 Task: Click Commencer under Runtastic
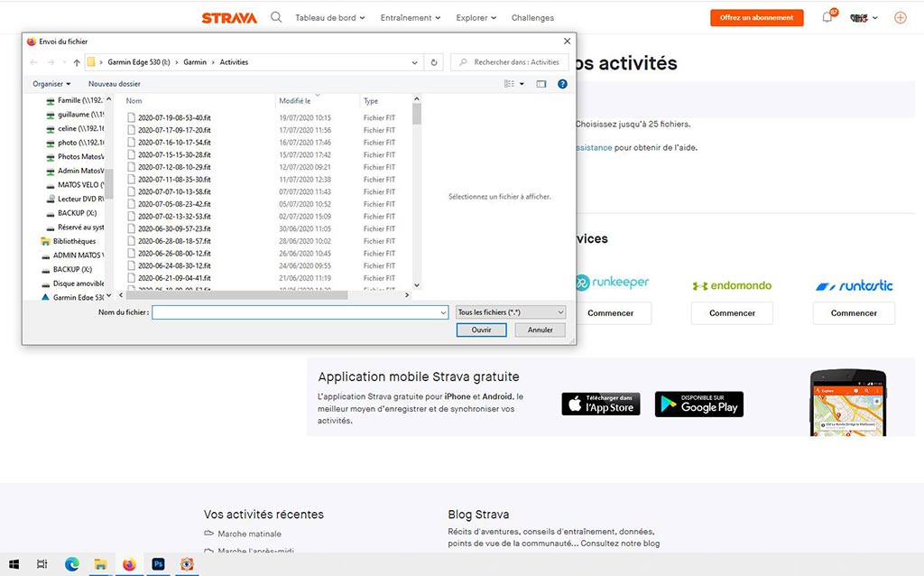(x=854, y=313)
